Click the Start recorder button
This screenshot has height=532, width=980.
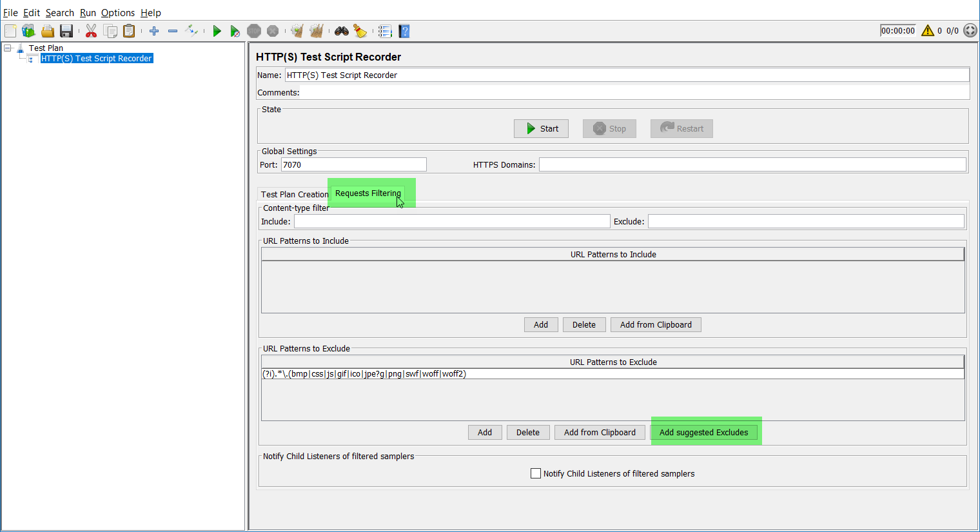pyautogui.click(x=541, y=128)
